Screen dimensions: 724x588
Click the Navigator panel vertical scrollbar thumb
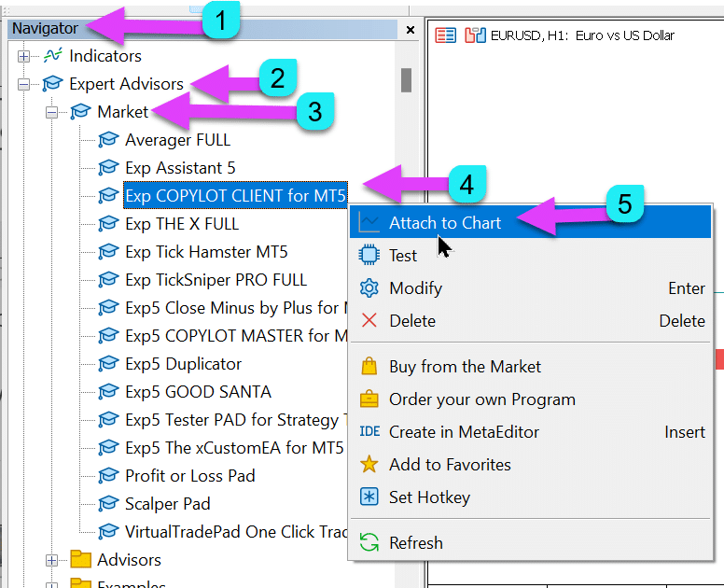pos(407,80)
